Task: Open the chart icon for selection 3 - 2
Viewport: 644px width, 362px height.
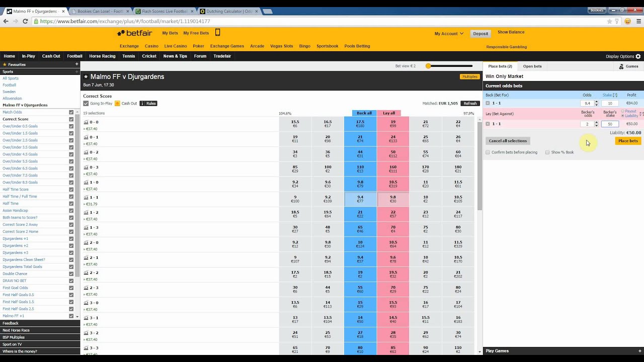Action: point(86,333)
